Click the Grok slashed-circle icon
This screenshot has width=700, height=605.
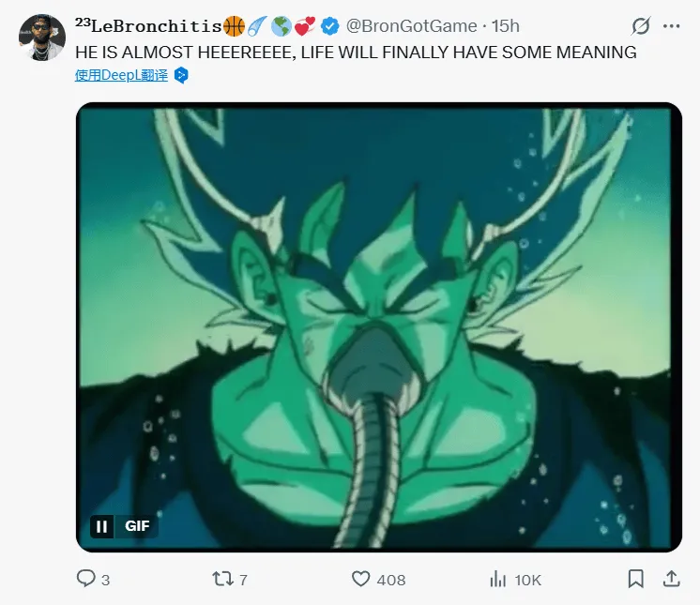pos(642,25)
